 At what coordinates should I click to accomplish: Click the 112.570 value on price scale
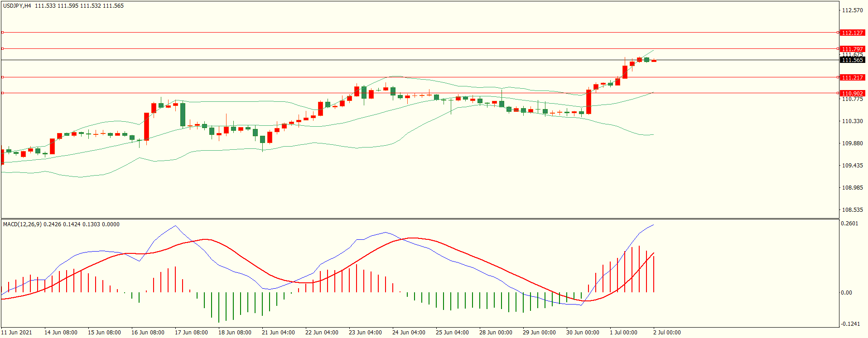click(852, 10)
